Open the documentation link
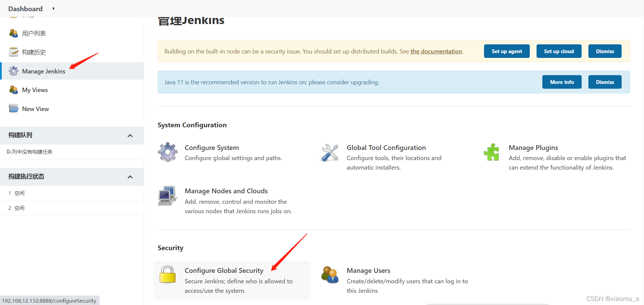The height and width of the screenshot is (305, 644). [436, 51]
